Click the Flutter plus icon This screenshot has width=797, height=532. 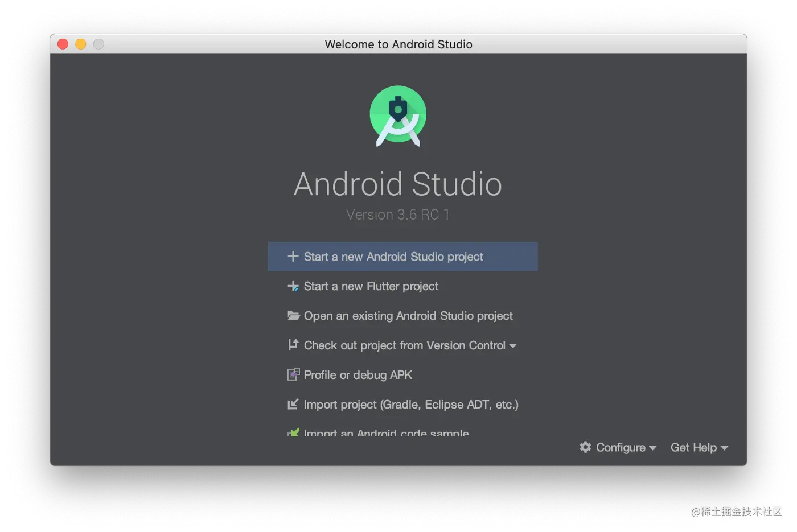coord(293,286)
